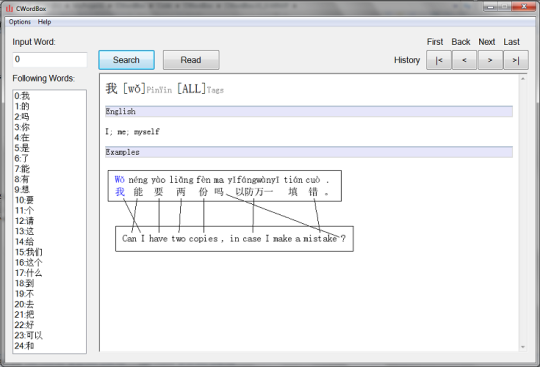Click the blue Wǒ pinyin in example

[x=120, y=180]
